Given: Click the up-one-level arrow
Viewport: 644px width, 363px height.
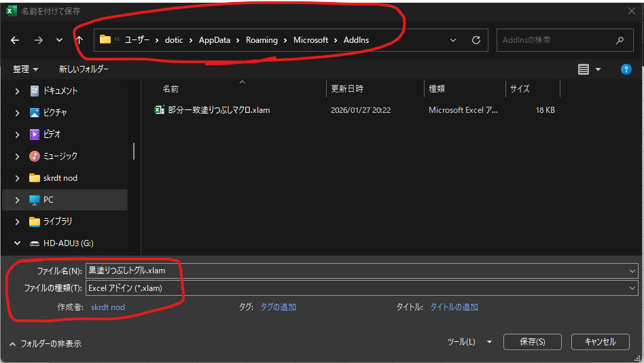Looking at the screenshot, I should coord(79,40).
